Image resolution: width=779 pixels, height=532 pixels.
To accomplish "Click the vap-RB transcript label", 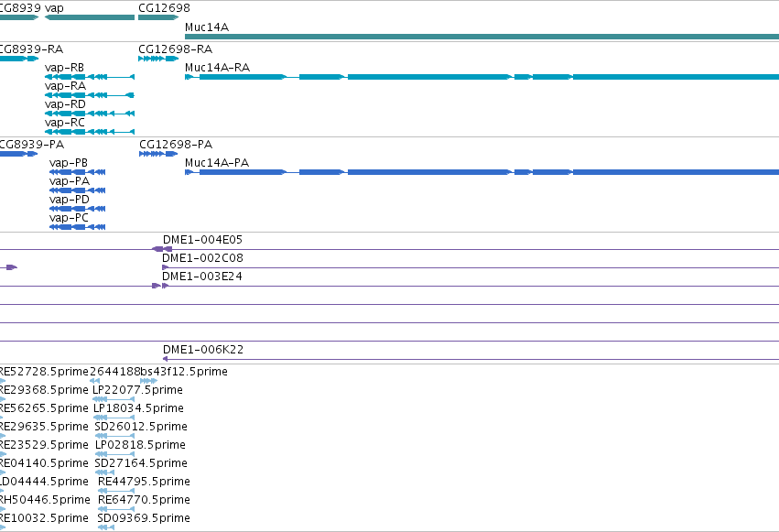I will pyautogui.click(x=65, y=68).
